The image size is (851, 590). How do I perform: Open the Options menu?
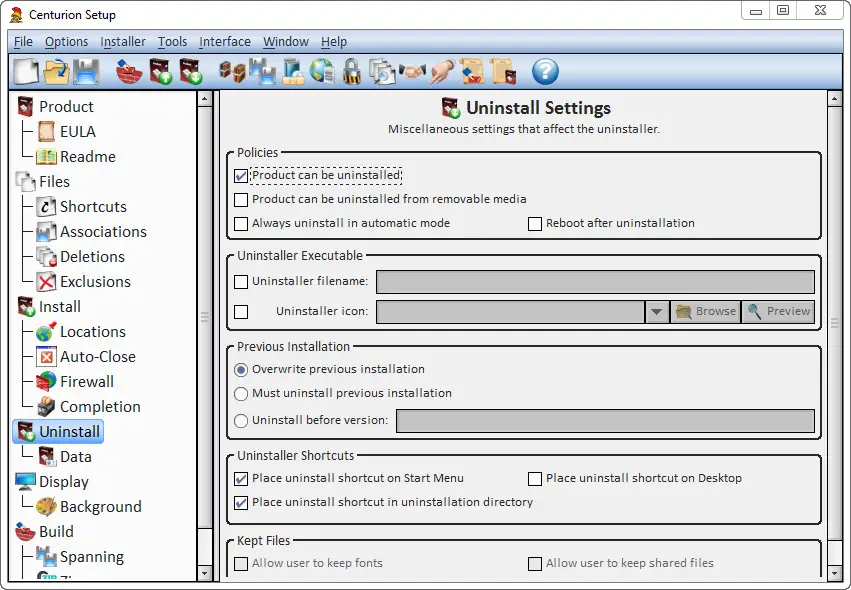click(66, 42)
